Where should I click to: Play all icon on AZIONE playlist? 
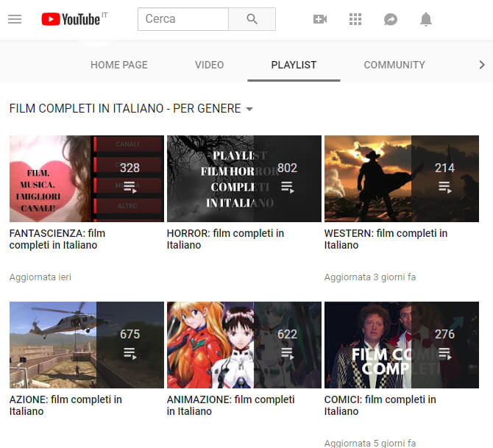[130, 353]
